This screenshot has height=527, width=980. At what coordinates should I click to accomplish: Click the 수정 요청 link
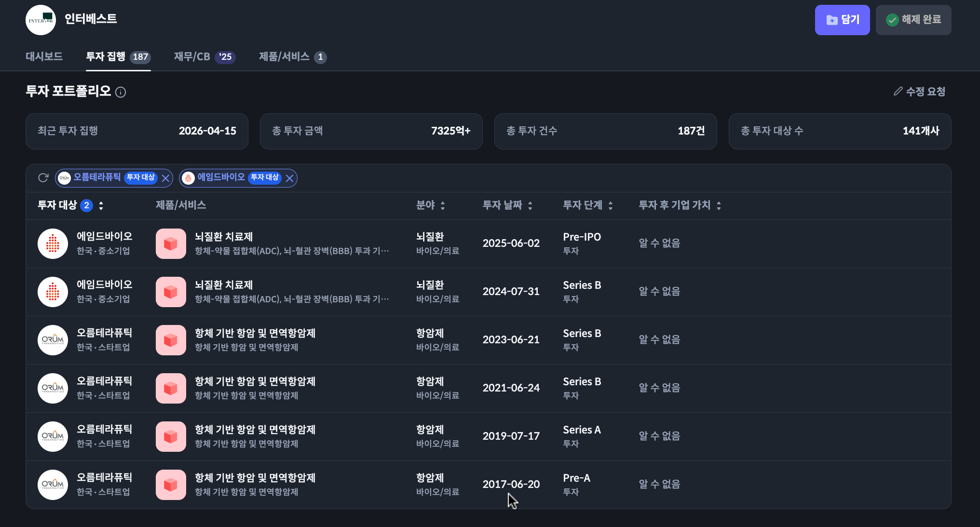pyautogui.click(x=919, y=92)
